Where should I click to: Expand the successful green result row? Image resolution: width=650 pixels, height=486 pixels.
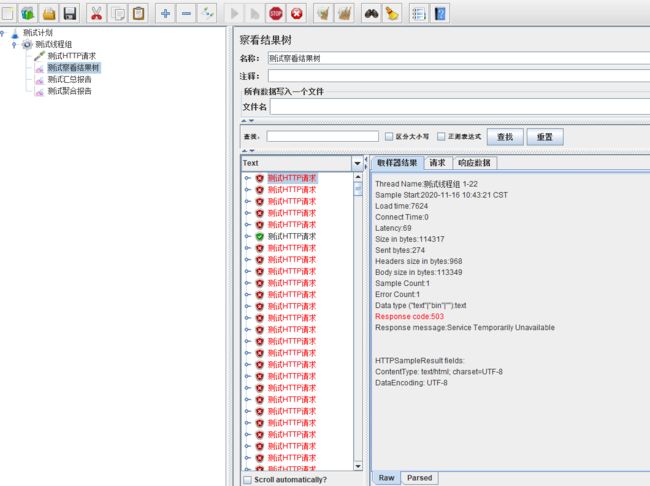[x=247, y=236]
